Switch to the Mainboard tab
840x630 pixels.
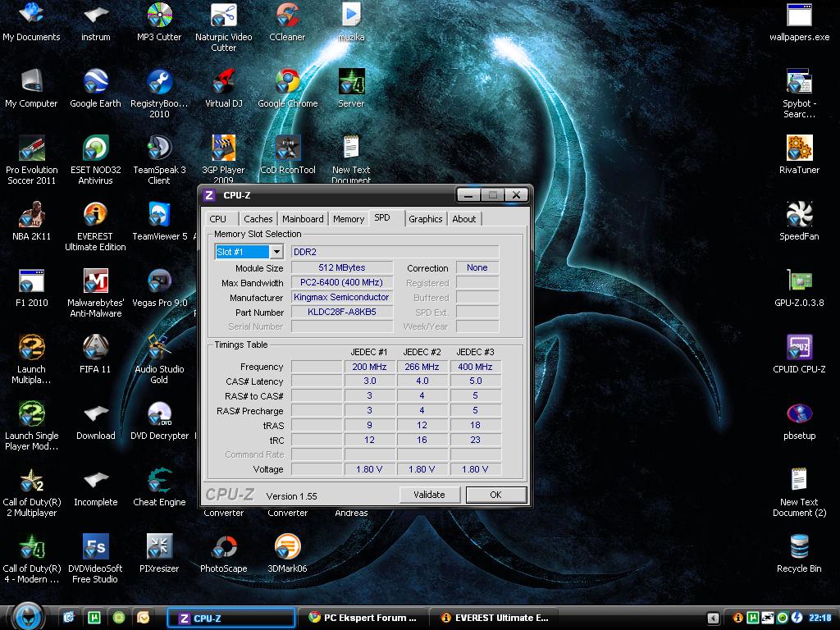pyautogui.click(x=303, y=219)
